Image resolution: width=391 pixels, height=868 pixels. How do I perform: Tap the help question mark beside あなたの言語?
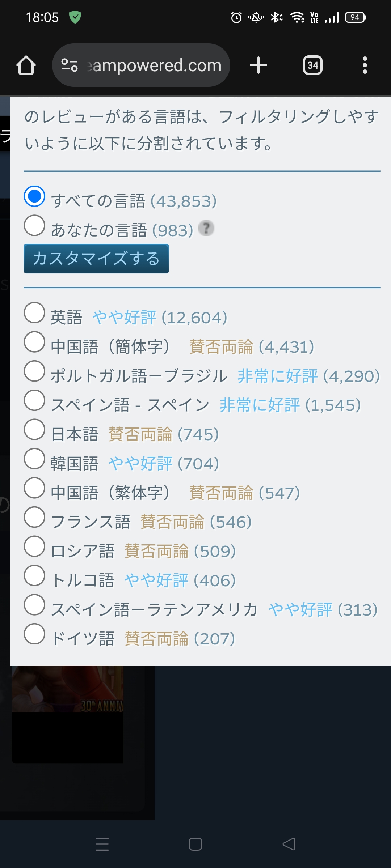(206, 229)
